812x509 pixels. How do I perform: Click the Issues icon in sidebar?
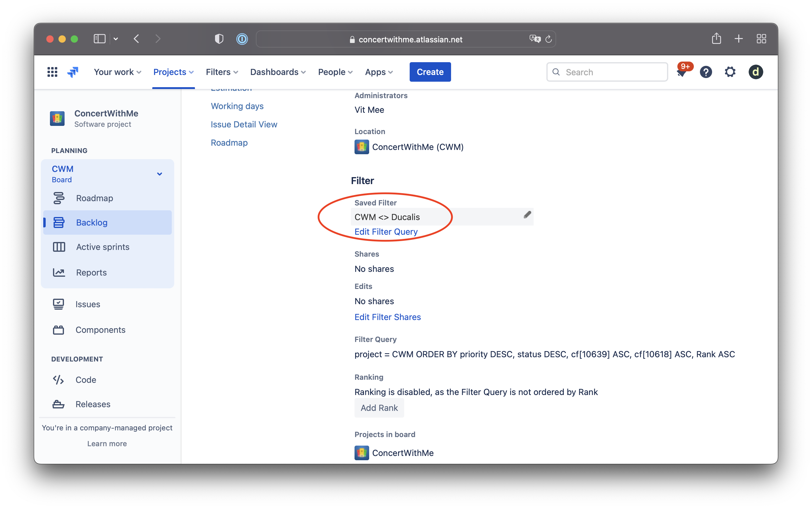pos(58,304)
